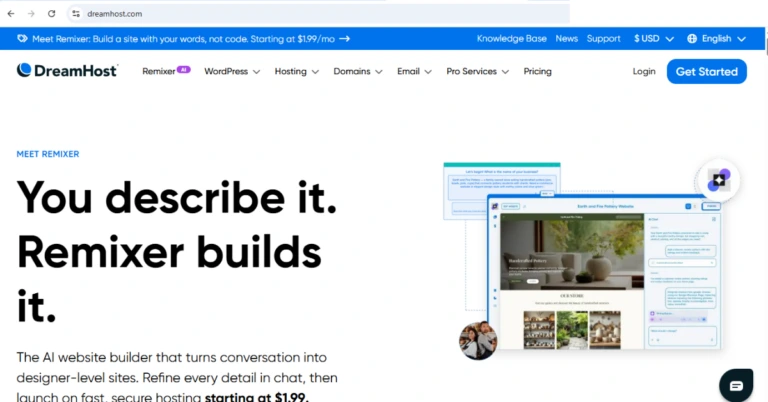Screen dimensions: 768x402
Task: Expand the Pro Services menu
Action: pyautogui.click(x=478, y=71)
